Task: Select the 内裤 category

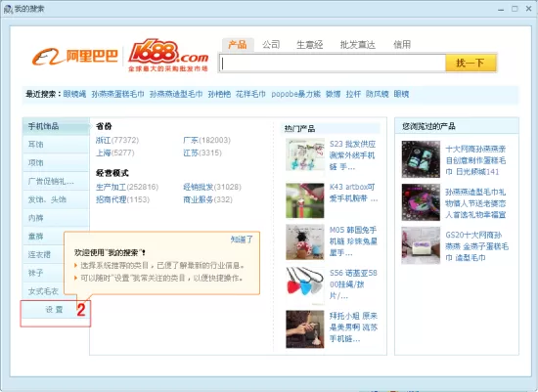Action: [56, 218]
